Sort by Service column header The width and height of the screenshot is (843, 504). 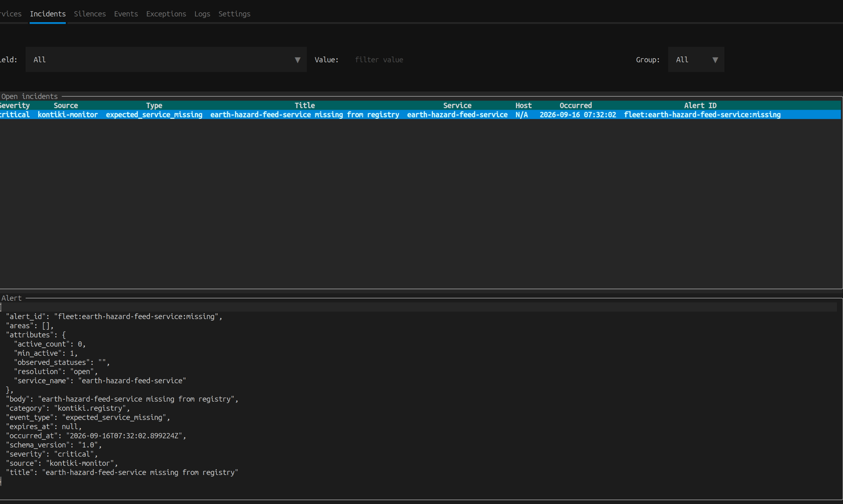coord(457,106)
